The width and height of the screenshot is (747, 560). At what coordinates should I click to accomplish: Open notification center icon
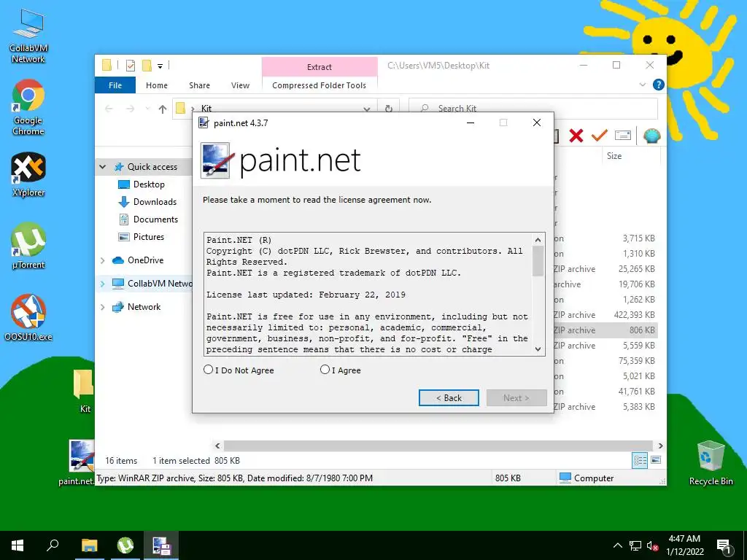point(723,545)
